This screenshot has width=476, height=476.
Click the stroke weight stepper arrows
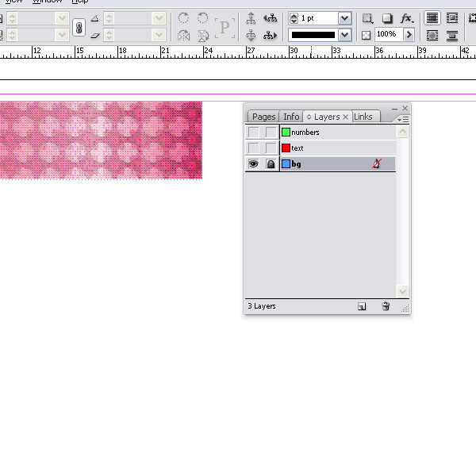click(294, 18)
